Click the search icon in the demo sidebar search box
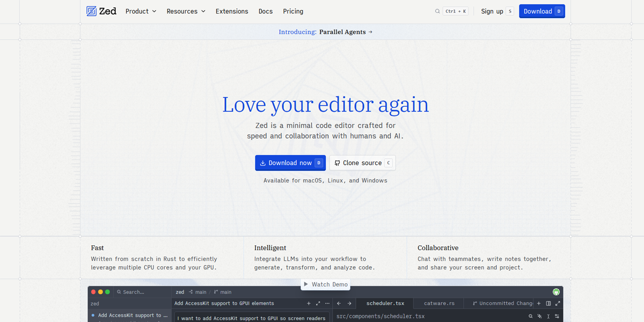 pyautogui.click(x=119, y=292)
